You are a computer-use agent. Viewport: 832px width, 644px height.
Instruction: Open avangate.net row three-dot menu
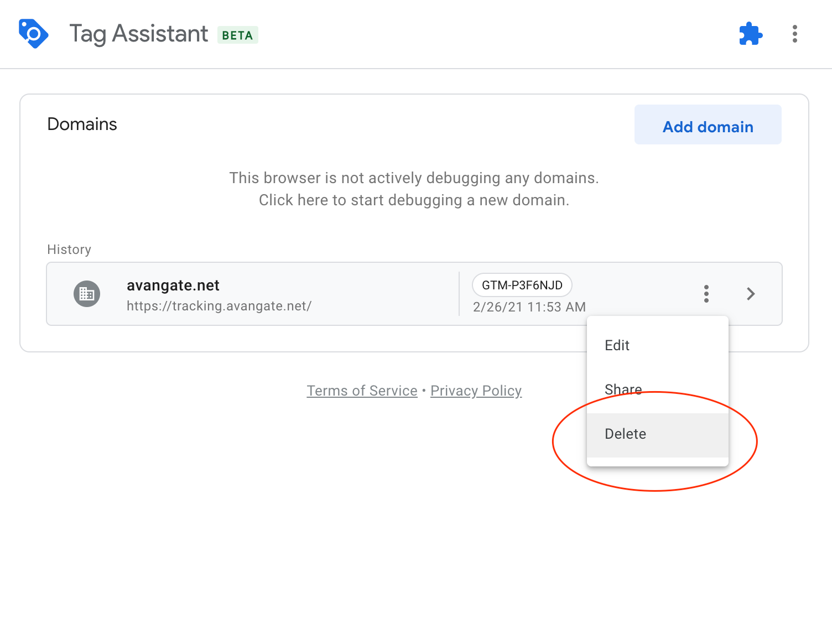[706, 294]
